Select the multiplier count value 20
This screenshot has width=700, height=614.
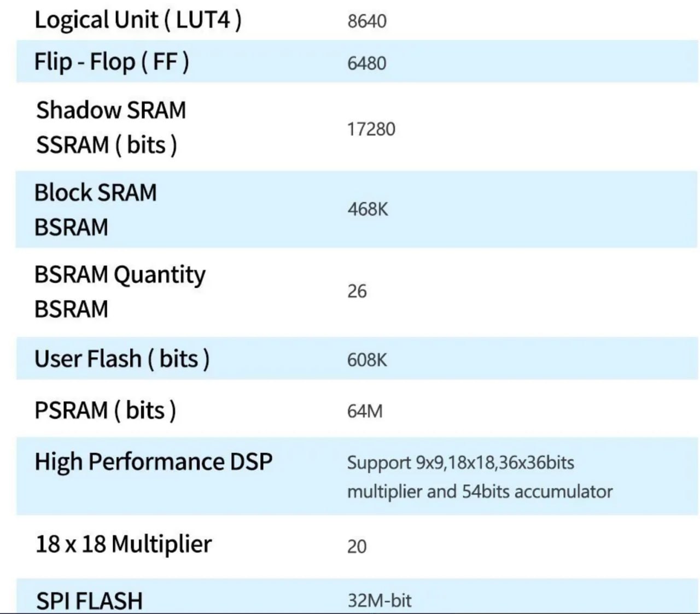click(357, 546)
